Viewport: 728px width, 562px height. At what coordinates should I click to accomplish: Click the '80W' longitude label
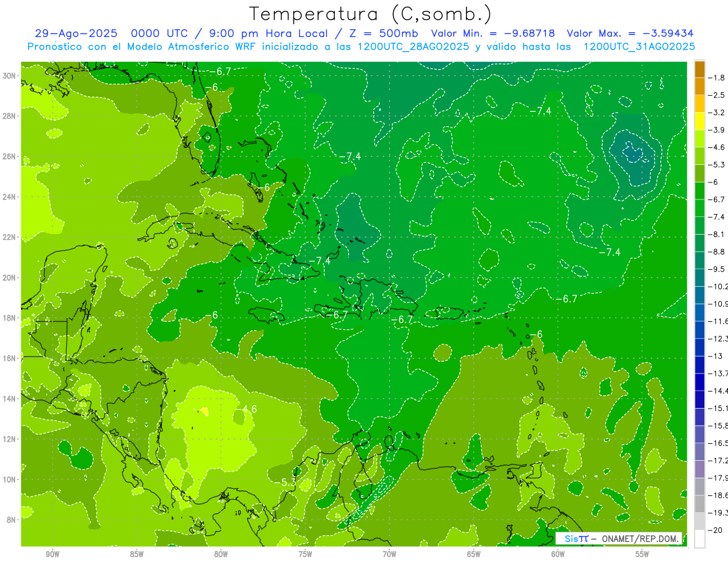[221, 554]
